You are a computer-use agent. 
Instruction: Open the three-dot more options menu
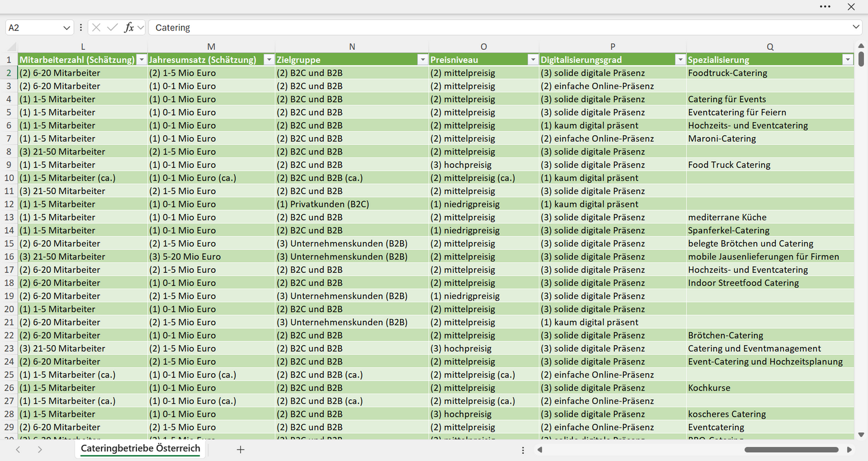click(x=825, y=7)
